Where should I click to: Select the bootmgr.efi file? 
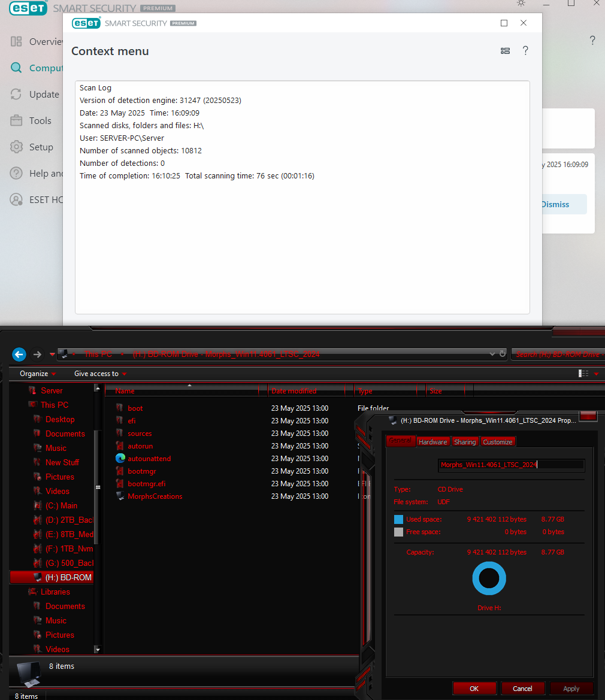point(146,483)
